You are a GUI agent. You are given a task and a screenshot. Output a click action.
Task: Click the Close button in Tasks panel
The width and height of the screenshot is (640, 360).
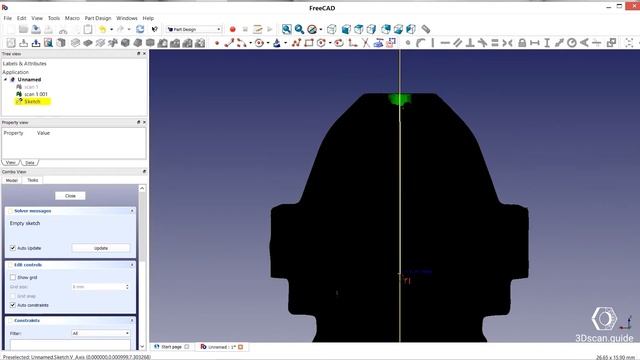[70, 196]
